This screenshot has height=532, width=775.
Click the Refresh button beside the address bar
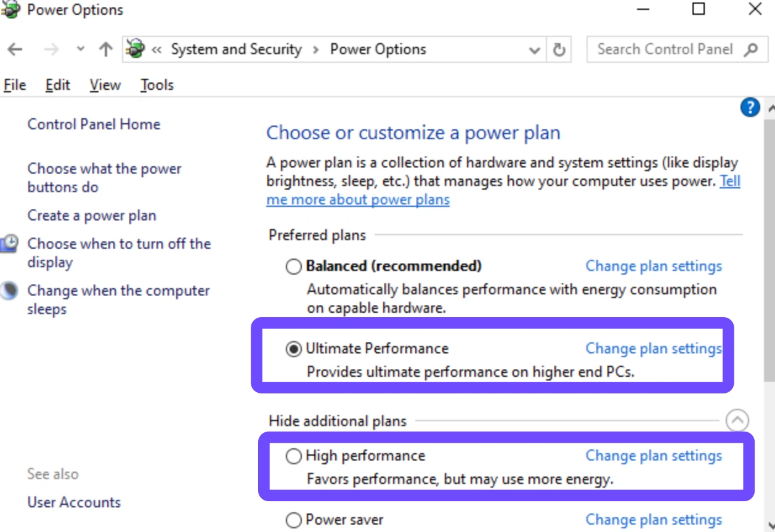559,50
